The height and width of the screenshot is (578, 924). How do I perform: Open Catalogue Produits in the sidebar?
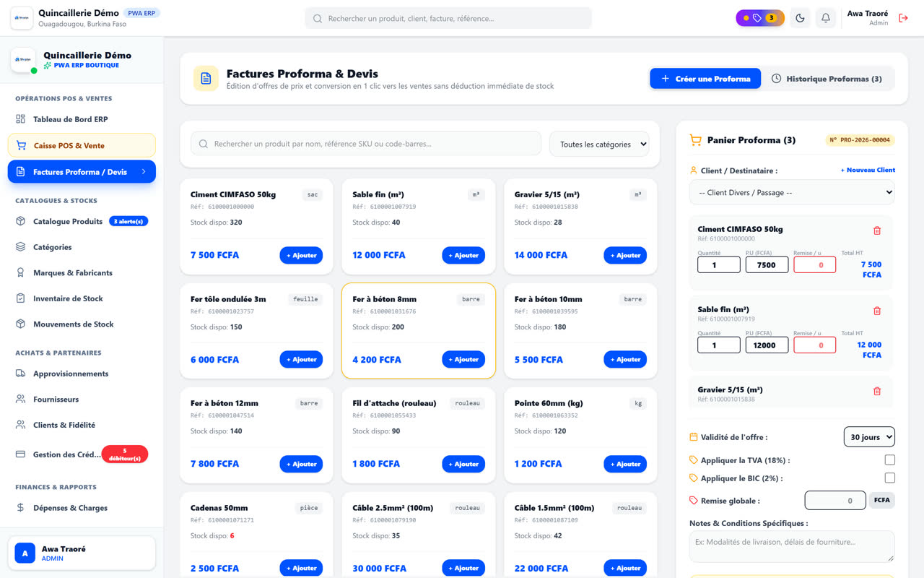[82, 222]
